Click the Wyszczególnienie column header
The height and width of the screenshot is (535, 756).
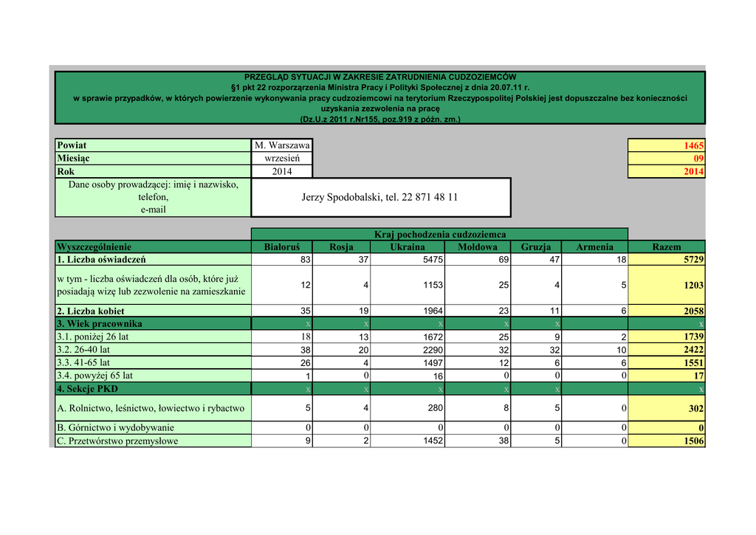(x=153, y=247)
